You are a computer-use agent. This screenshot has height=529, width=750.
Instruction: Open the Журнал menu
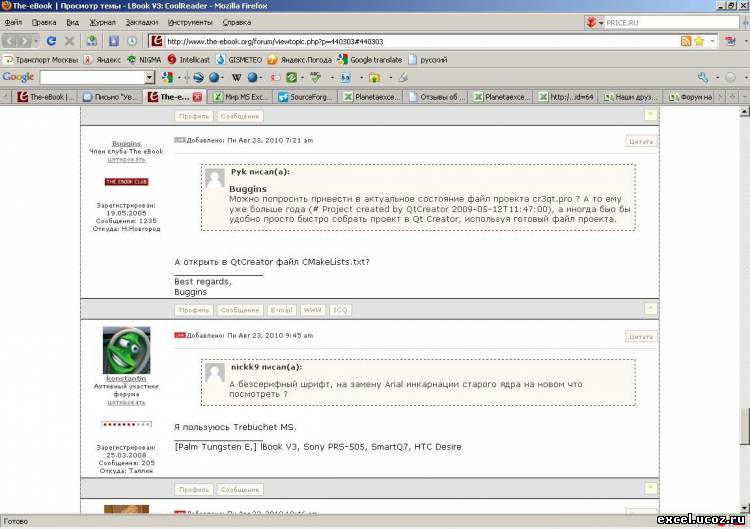102,22
